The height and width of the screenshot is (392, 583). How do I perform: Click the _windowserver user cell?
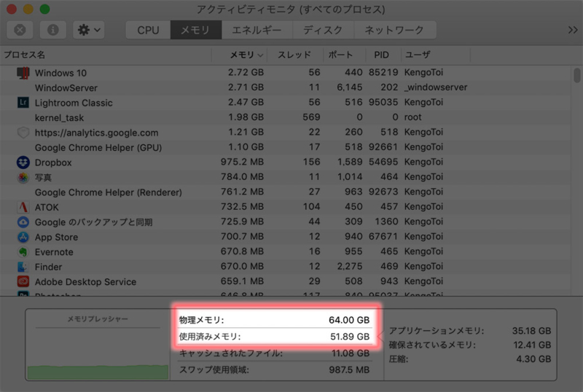point(436,87)
